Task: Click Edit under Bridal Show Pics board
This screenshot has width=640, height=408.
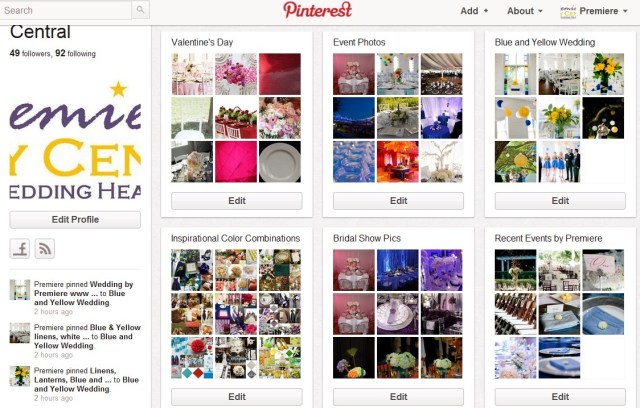Action: [398, 397]
